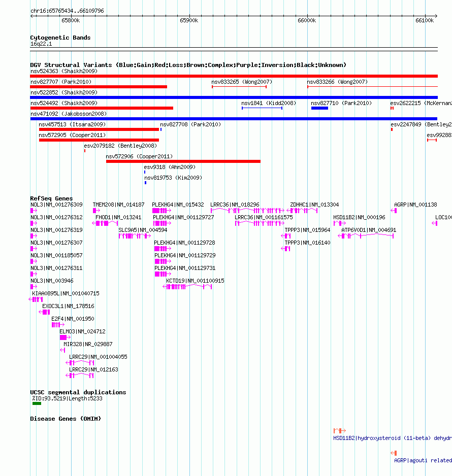The width and height of the screenshot is (452, 476).
Task: Select the PLEKHG4|NM_001129728 label
Action: [x=184, y=243]
